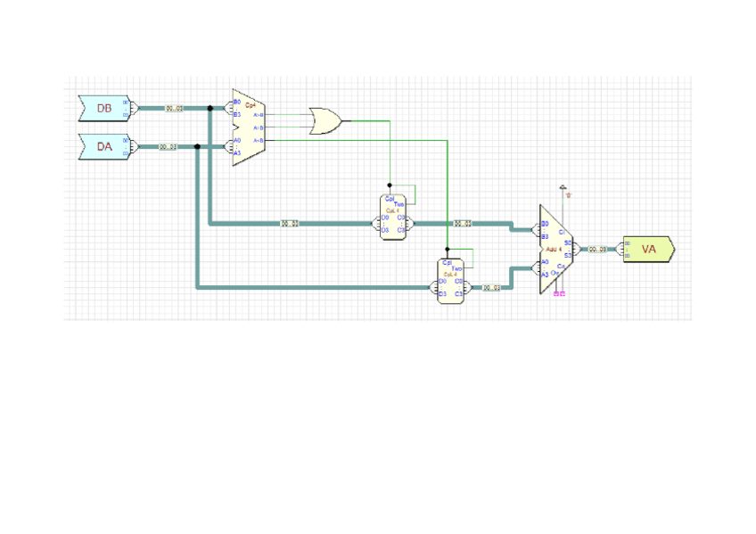Click the 00..03 label on DA output bus
Viewport: 756px width, 534px height.
click(168, 147)
